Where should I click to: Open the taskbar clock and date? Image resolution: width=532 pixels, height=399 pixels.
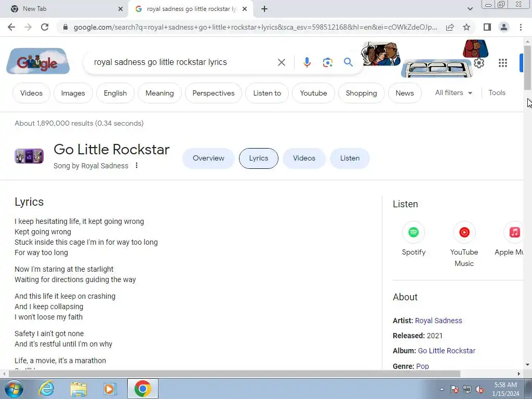pos(505,389)
